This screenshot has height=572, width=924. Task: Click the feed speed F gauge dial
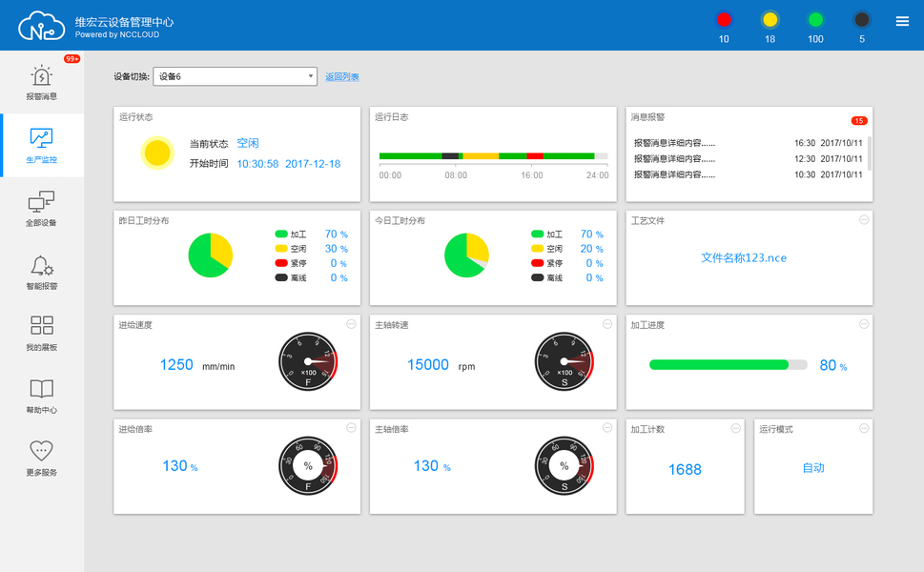(x=308, y=361)
